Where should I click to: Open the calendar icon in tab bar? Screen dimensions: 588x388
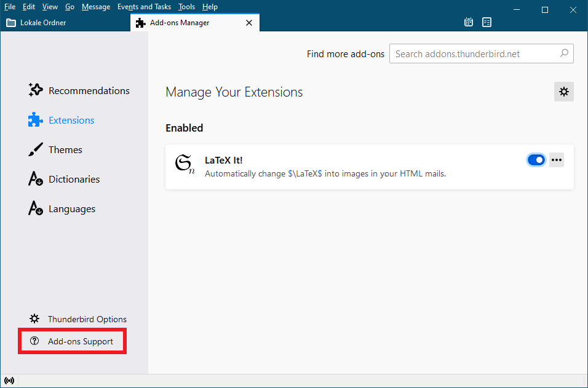click(469, 23)
